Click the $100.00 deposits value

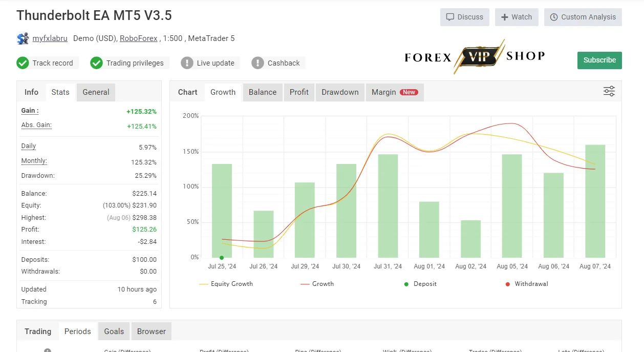tap(144, 260)
